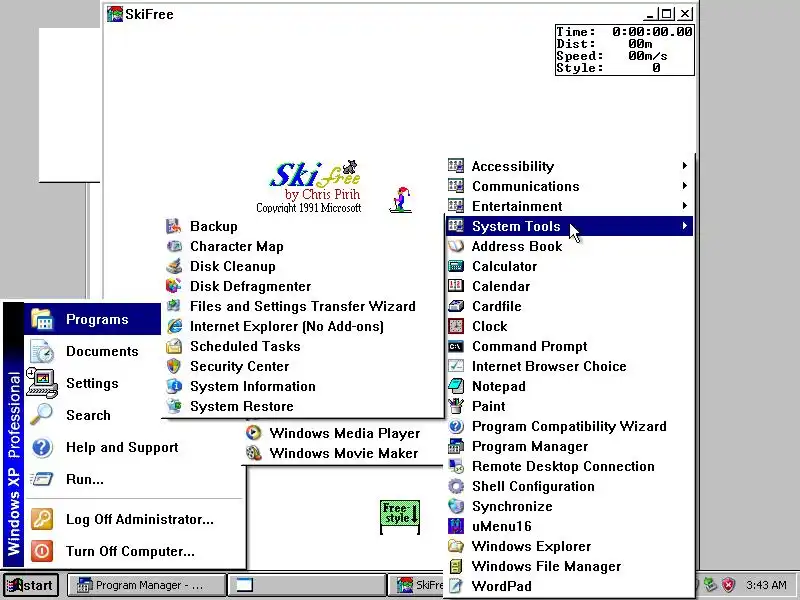This screenshot has width=800, height=600.
Task: Click the Turn Off Computer power icon
Action: pos(42,551)
